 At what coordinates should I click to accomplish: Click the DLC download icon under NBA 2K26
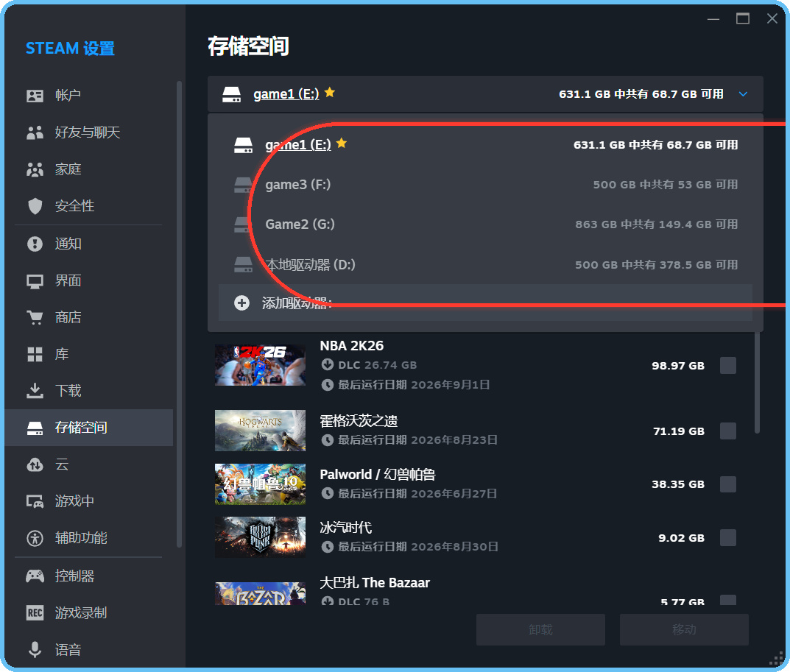click(x=328, y=365)
